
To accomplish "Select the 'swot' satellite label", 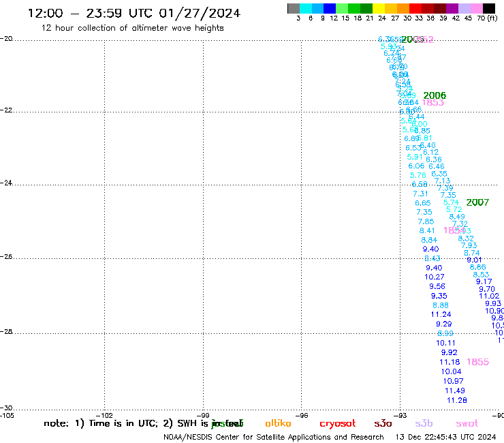I will tap(467, 423).
